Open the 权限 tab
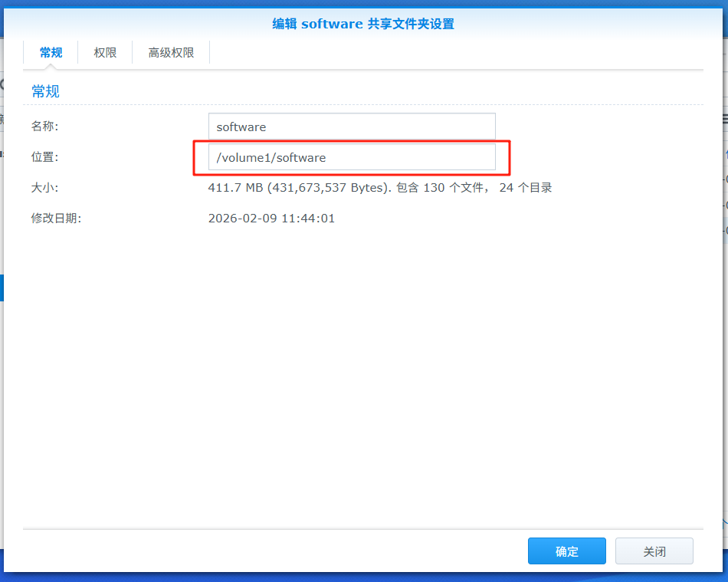Image resolution: width=728 pixels, height=582 pixels. coord(105,53)
